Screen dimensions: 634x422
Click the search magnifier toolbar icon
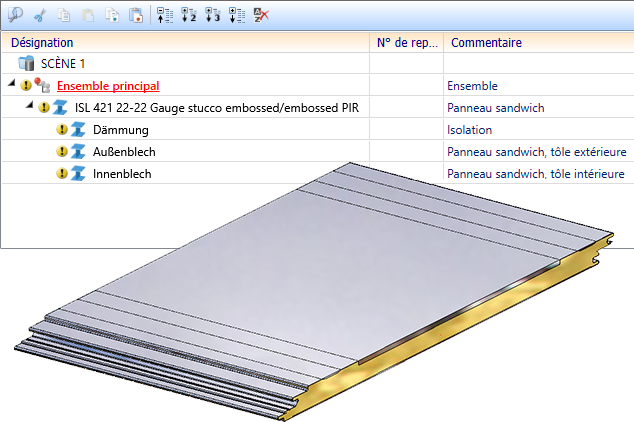(x=15, y=15)
